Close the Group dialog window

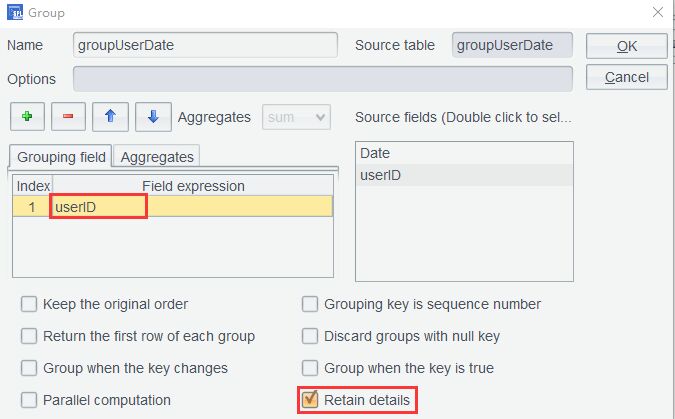click(x=657, y=13)
